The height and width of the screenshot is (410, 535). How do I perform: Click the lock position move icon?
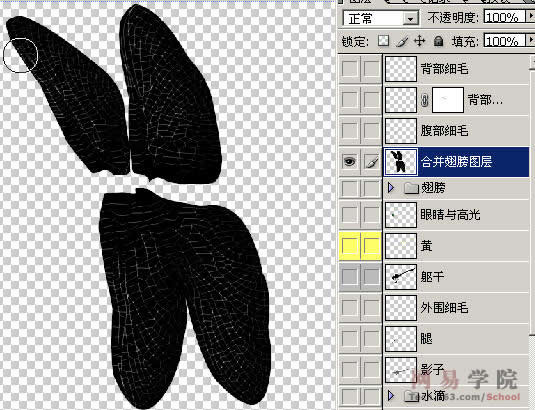tap(419, 41)
